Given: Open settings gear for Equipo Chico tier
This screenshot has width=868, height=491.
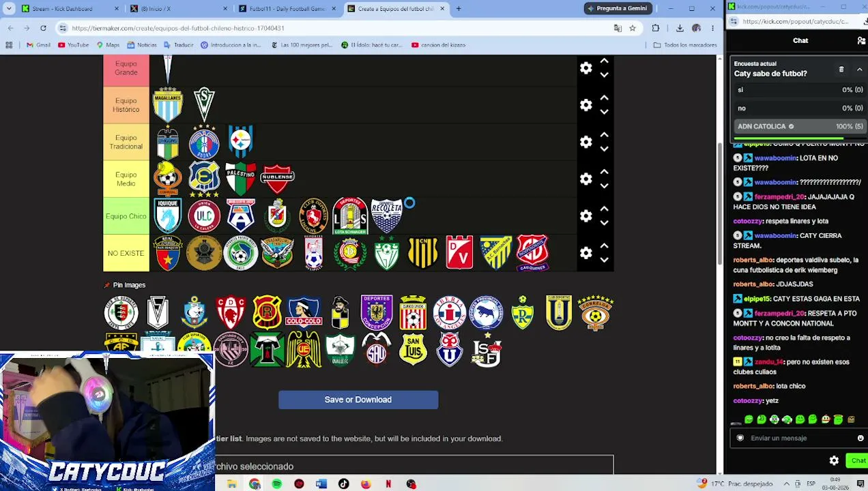Looking at the screenshot, I should (585, 216).
